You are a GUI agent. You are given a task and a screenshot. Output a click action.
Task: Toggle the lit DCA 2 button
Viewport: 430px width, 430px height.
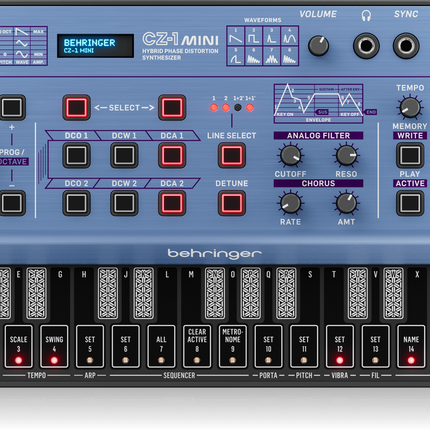pos(172,203)
